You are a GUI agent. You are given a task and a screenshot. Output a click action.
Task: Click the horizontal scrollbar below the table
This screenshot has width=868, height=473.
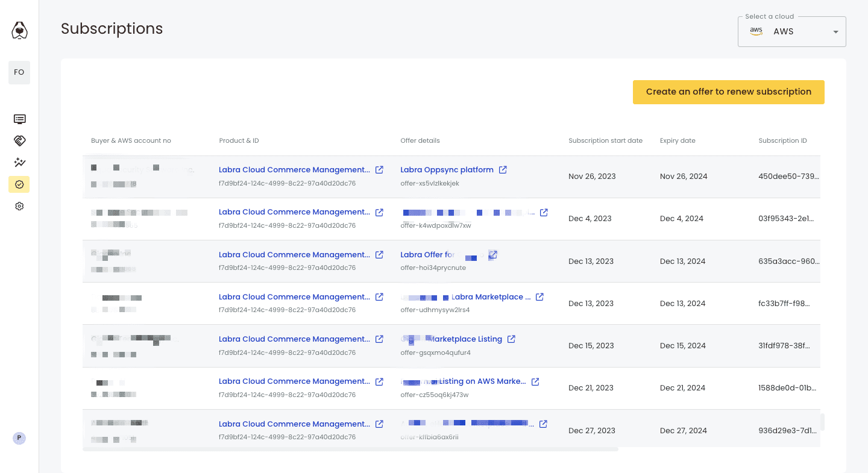point(350,449)
